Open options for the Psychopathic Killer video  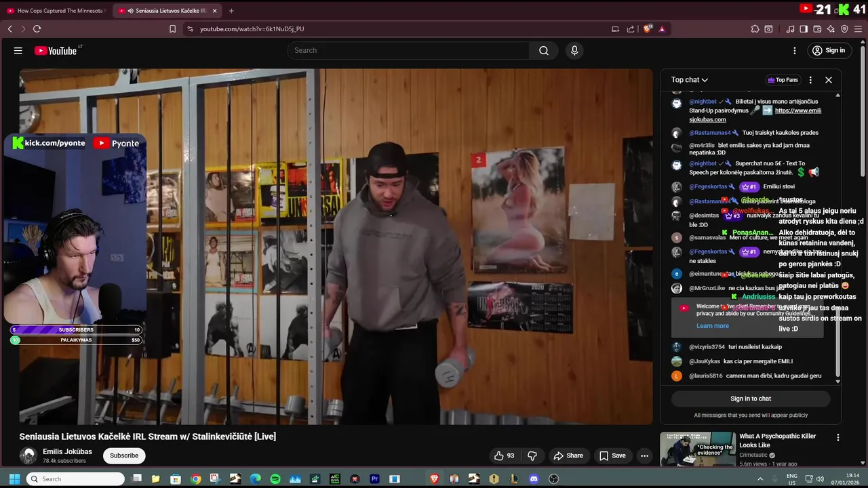pos(838,438)
